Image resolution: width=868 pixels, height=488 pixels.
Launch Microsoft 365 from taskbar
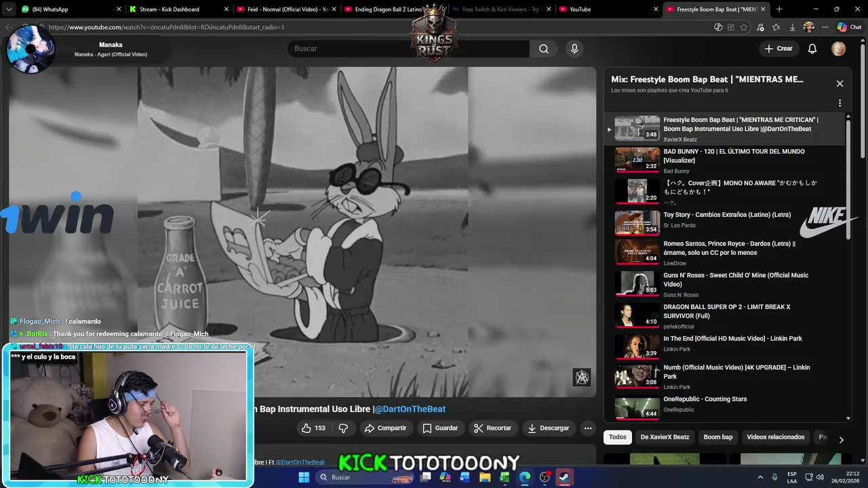(446, 477)
